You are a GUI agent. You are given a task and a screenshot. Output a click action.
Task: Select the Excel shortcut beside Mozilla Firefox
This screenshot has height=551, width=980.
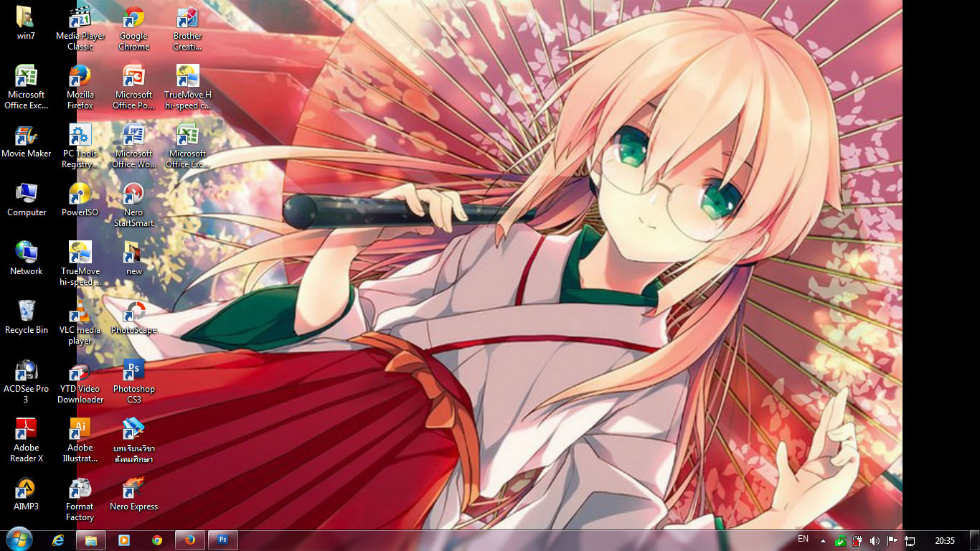coord(26,88)
